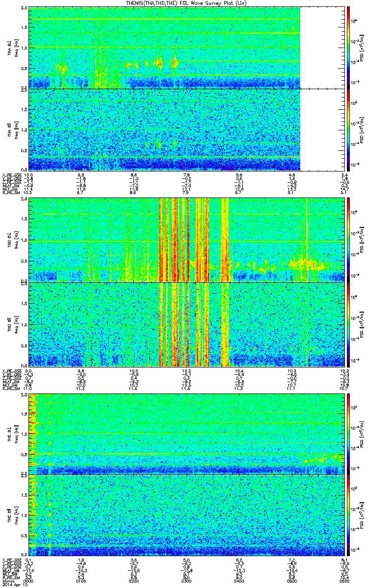Select the '0300' time tick label

[186, 582]
